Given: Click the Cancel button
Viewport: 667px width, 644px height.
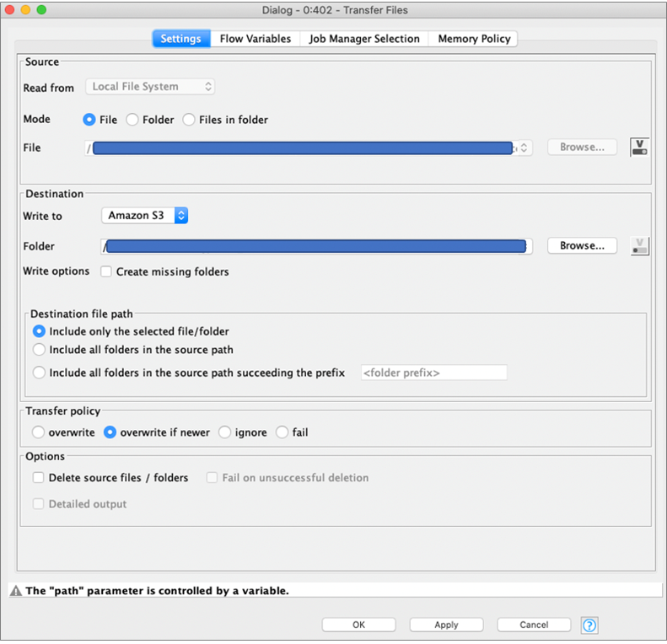Looking at the screenshot, I should click(x=534, y=625).
